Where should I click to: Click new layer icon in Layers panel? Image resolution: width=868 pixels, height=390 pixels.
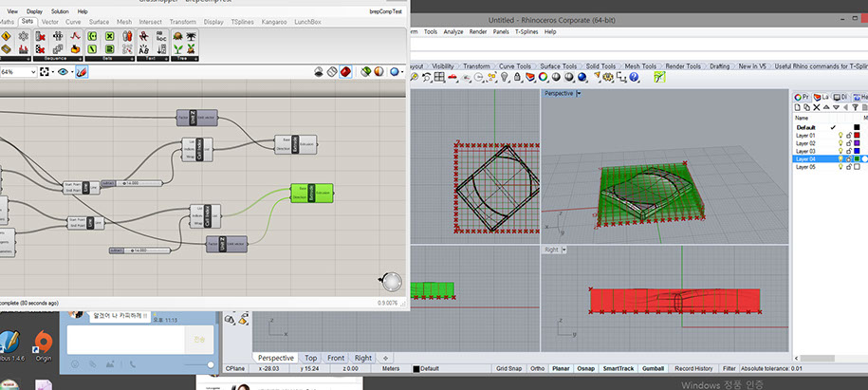point(797,107)
